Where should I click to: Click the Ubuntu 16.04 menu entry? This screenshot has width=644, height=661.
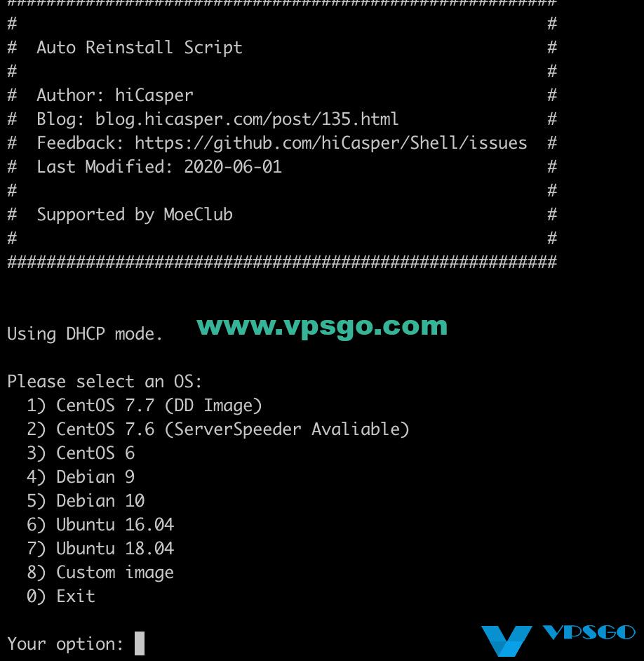click(100, 525)
